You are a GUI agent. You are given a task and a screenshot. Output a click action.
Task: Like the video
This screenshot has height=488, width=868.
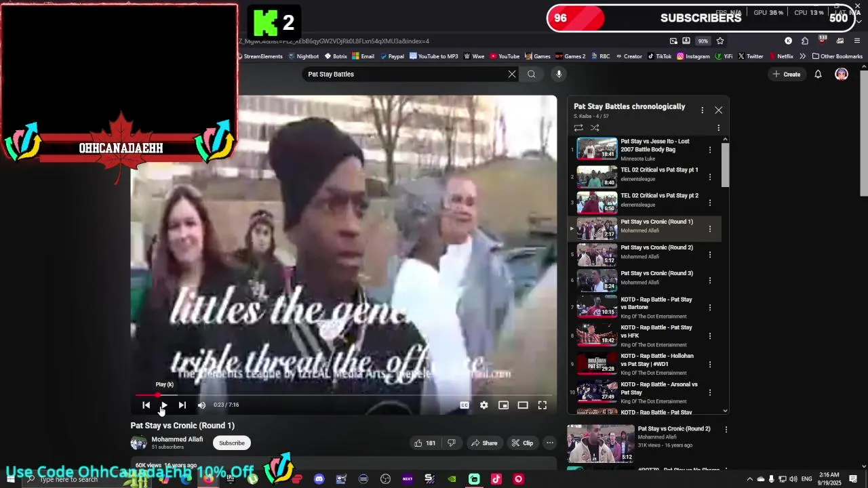click(x=425, y=443)
